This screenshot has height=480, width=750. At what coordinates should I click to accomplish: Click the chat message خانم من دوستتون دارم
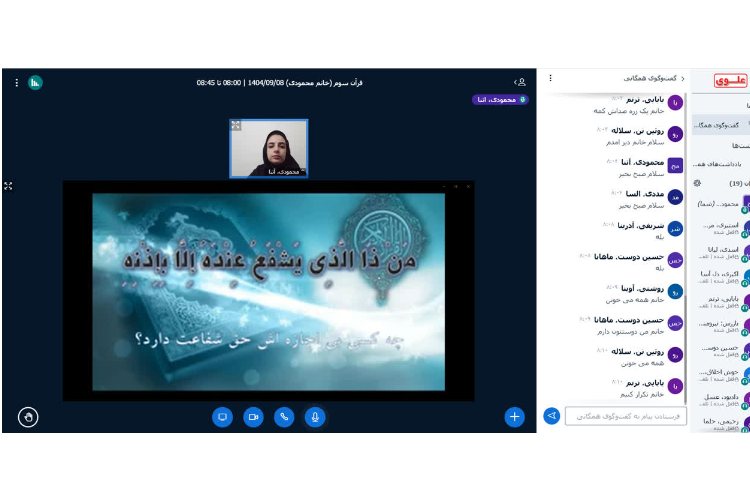tap(630, 331)
